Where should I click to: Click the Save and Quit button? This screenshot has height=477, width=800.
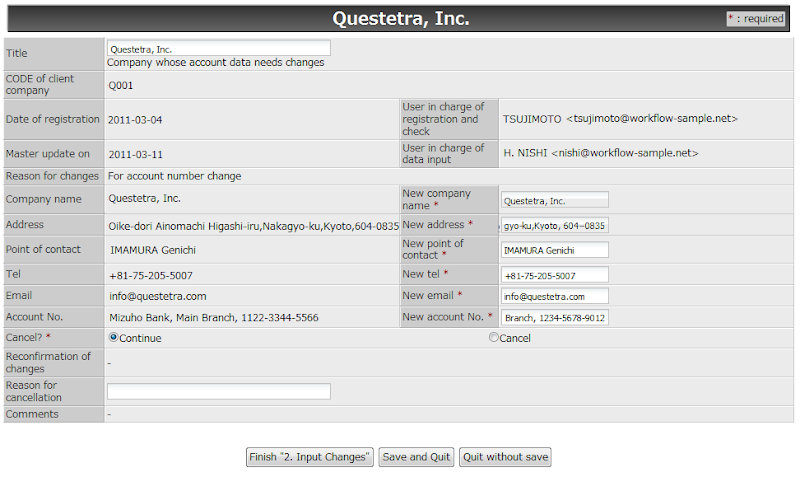pyautogui.click(x=416, y=457)
